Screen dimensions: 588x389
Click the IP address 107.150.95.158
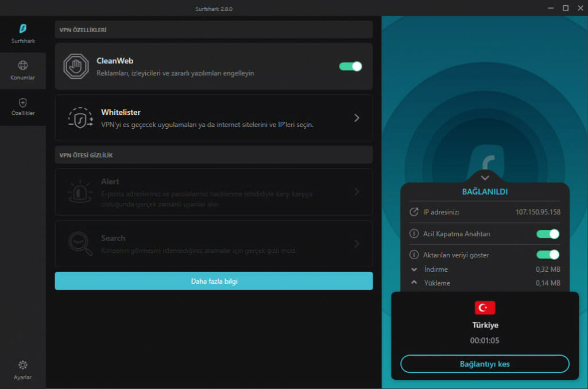[537, 212]
